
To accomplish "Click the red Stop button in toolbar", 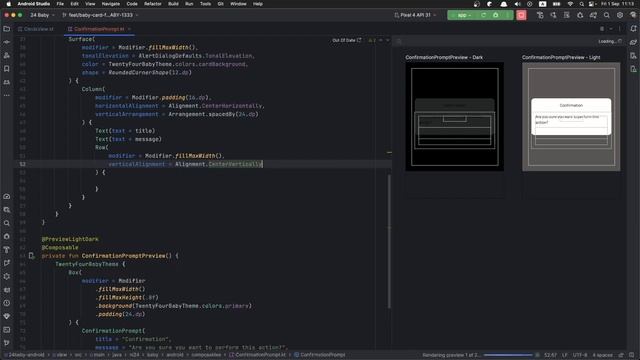I will coord(521,15).
